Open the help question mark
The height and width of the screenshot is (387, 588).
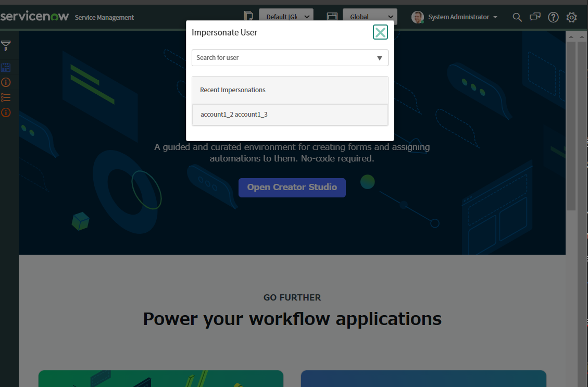[553, 17]
